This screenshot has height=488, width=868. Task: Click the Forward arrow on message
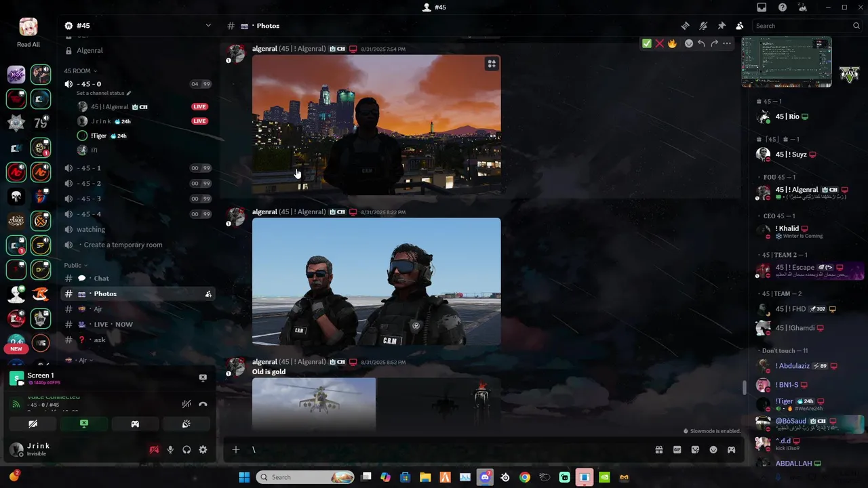pyautogui.click(x=714, y=43)
